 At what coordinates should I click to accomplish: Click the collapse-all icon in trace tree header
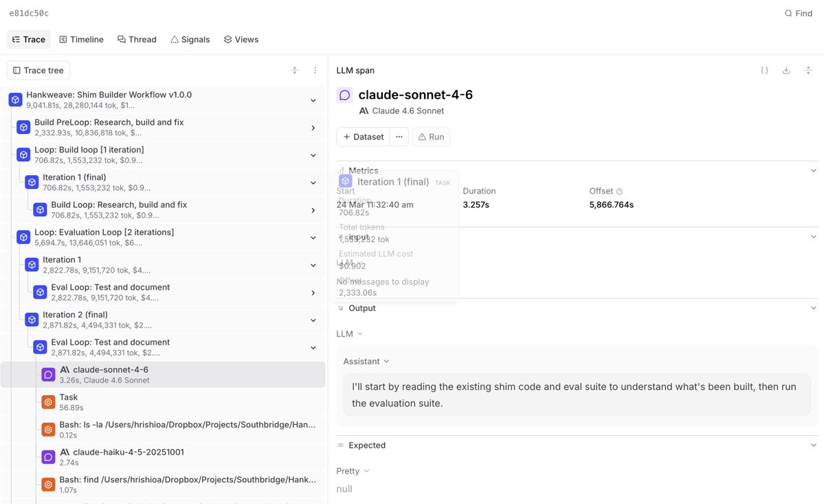point(295,70)
